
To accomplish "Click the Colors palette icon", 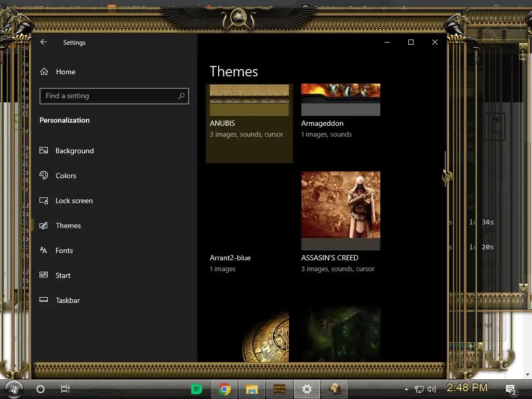I will coord(44,175).
